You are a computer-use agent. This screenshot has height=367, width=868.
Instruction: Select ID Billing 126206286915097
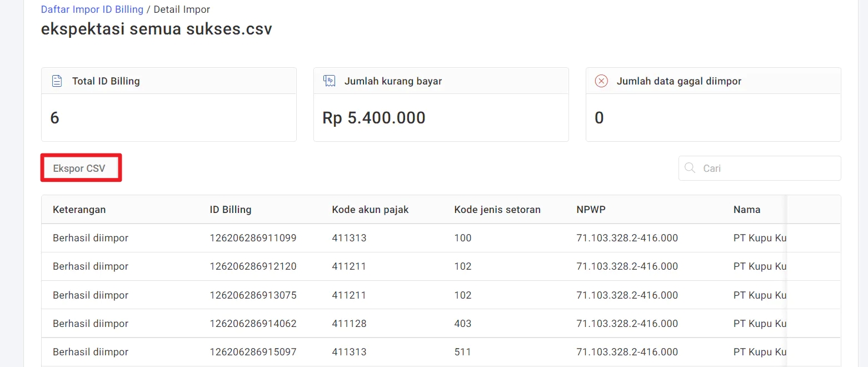[x=253, y=352]
